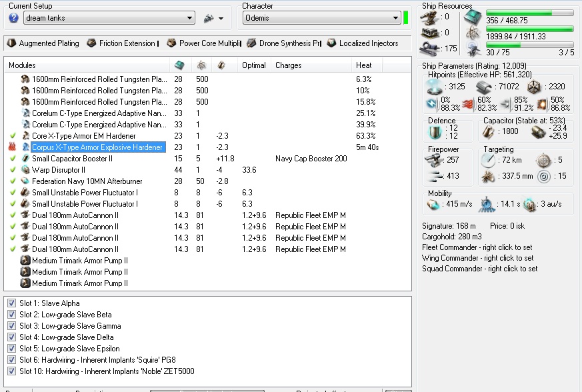
Task: Click the CPU usage progress bar
Action: pyautogui.click(x=530, y=13)
